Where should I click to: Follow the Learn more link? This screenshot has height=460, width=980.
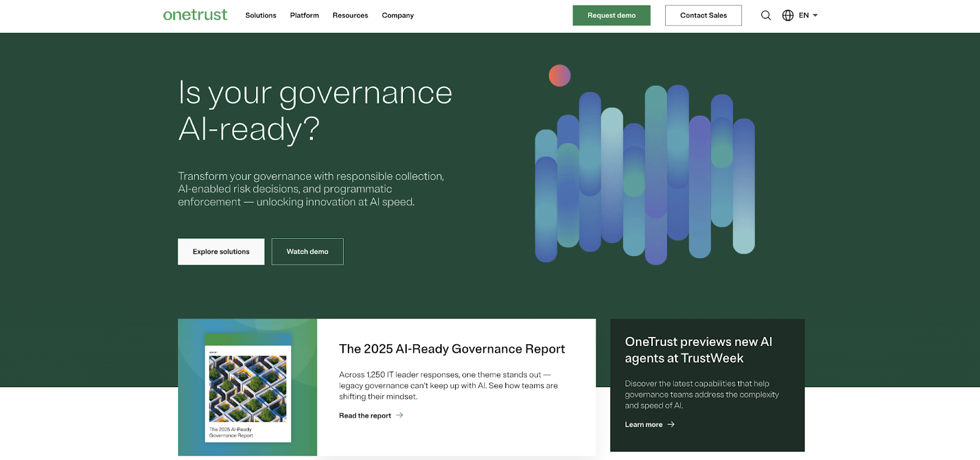click(643, 424)
